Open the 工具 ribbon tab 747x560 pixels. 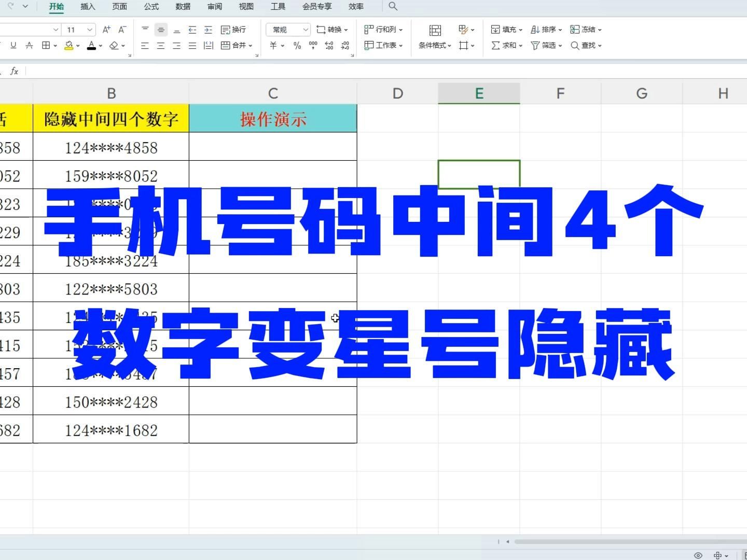(278, 6)
